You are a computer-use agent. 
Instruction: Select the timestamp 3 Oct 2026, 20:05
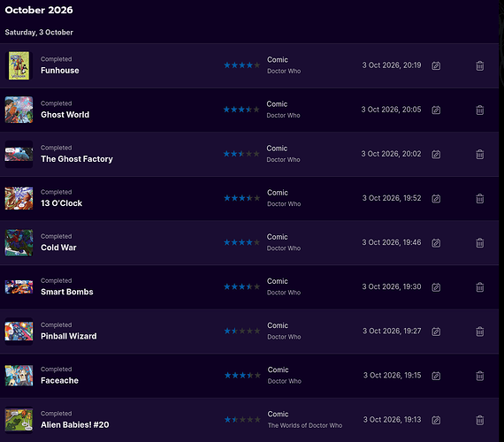[x=391, y=110]
